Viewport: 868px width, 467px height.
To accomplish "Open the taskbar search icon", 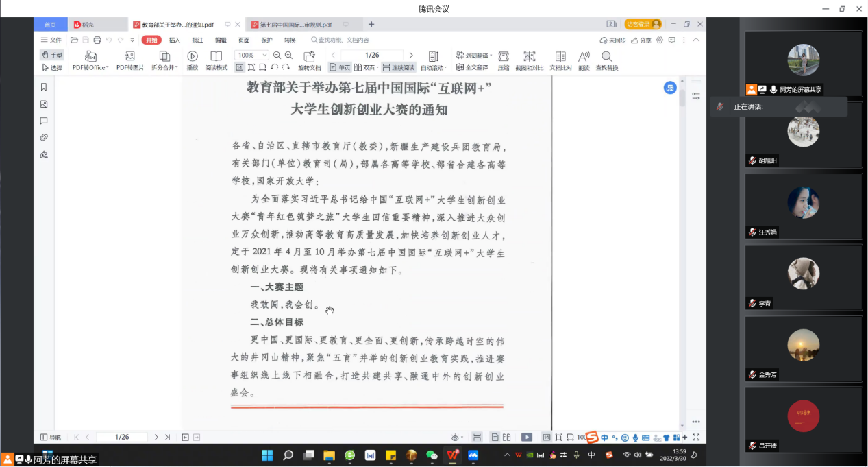I will 288,455.
